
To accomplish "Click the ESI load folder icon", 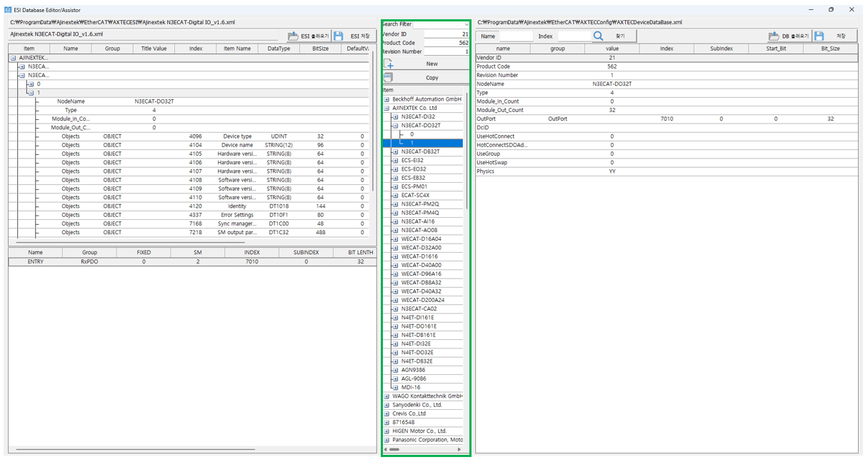I will [293, 36].
